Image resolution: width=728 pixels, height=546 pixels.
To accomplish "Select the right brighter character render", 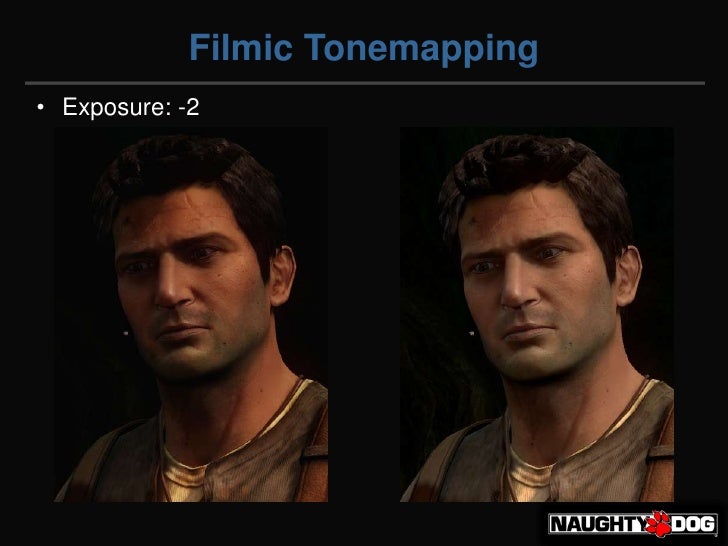I will [537, 315].
